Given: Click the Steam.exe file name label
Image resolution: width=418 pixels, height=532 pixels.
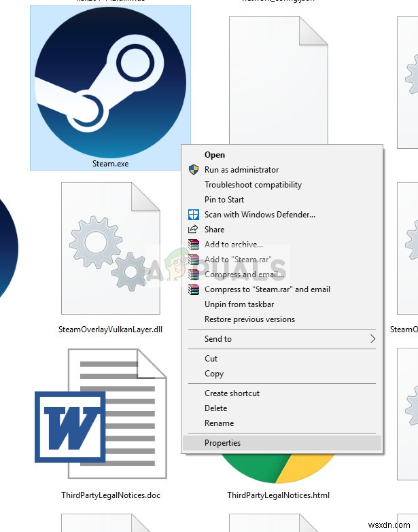Looking at the screenshot, I should coord(111,164).
